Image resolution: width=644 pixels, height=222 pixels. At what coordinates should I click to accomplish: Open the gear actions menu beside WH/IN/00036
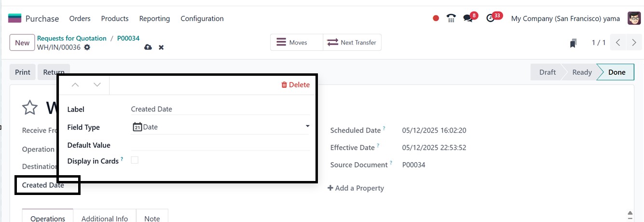[x=87, y=47]
